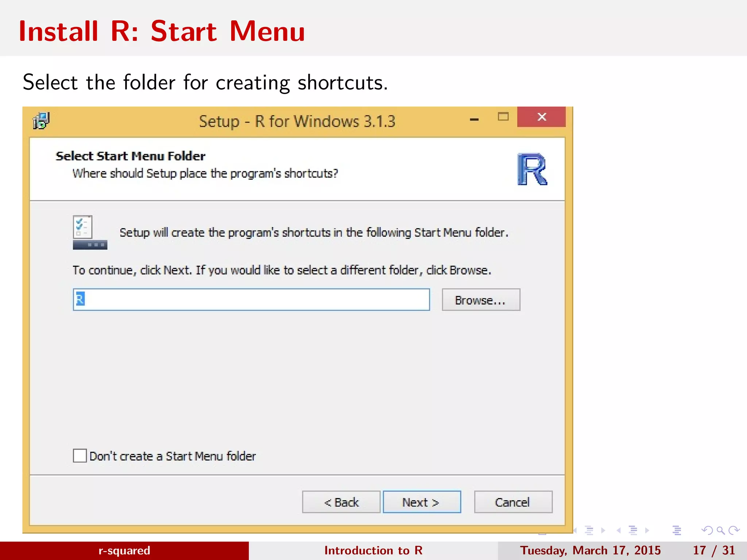Minimize the R Setup window
Viewport: 747px width, 560px height.
[x=474, y=119]
